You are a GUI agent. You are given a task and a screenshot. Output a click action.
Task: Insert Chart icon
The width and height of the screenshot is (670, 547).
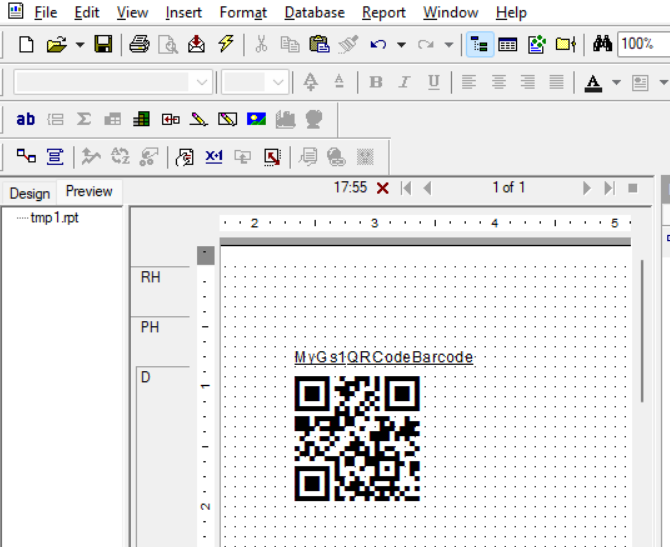[x=285, y=119]
